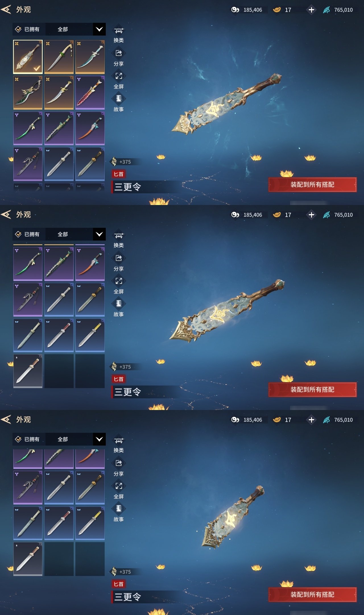Viewport: 364px width, 615px height.
Task: Expand the 全部 dropdown arrow in bottom screen
Action: 99,439
